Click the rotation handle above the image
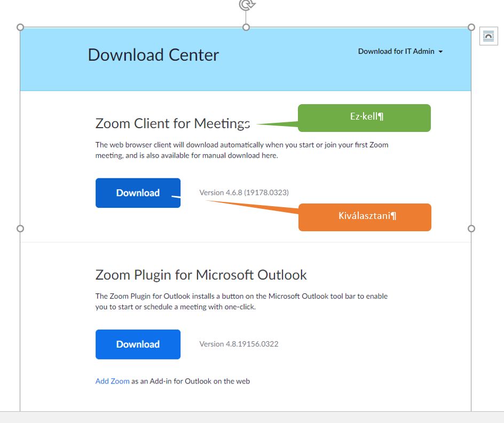This screenshot has width=504, height=423. point(246,5)
